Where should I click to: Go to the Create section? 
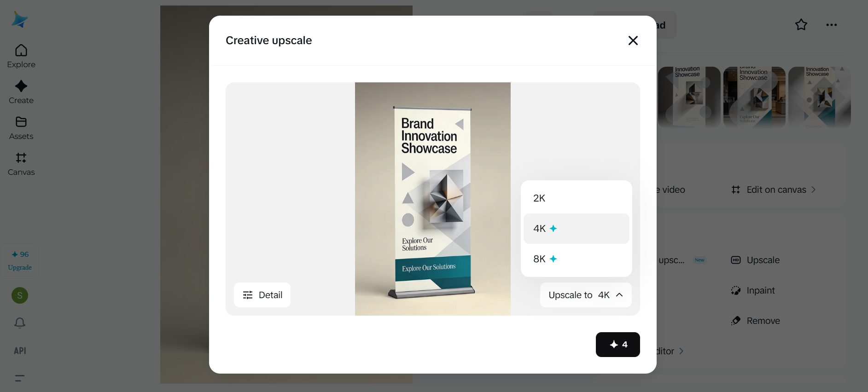click(x=21, y=92)
